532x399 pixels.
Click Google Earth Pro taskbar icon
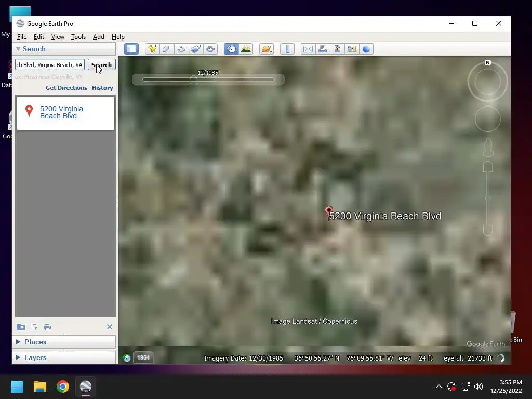pyautogui.click(x=86, y=387)
